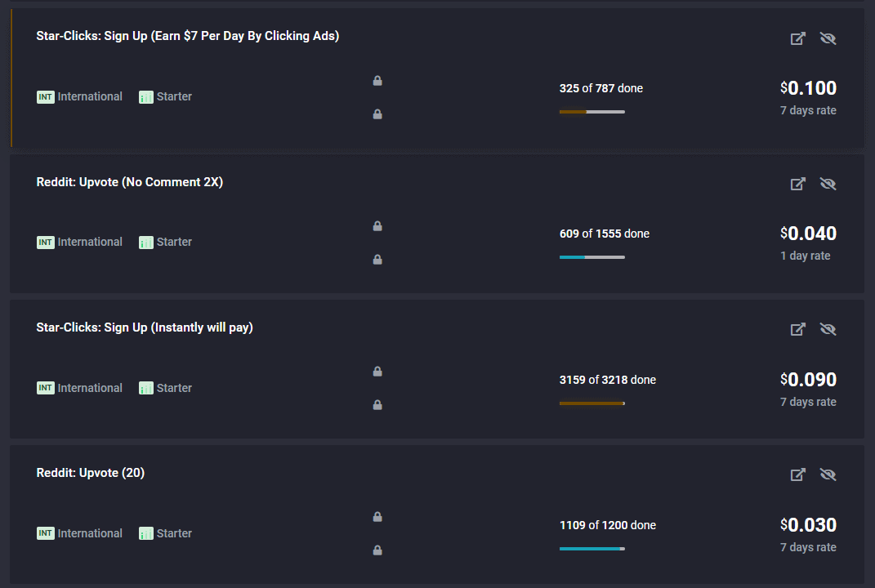
Task: Click the $0.090 payment amount
Action: [x=808, y=380]
